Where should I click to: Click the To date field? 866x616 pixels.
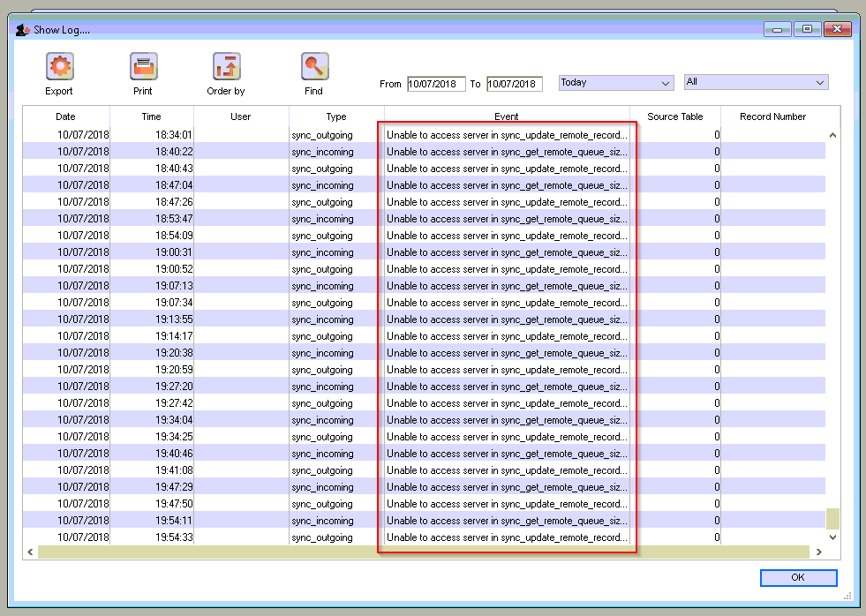514,84
